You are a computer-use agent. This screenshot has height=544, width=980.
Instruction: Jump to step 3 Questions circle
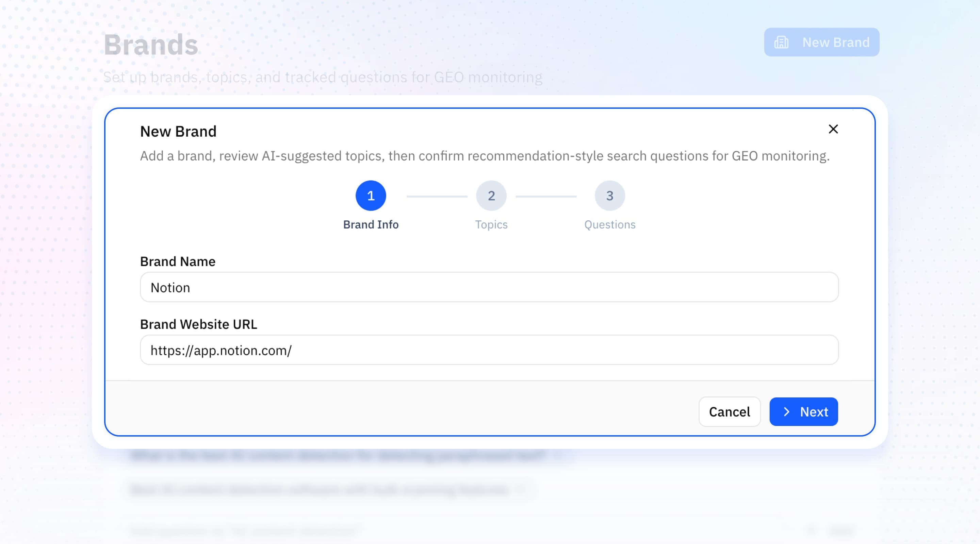610,196
